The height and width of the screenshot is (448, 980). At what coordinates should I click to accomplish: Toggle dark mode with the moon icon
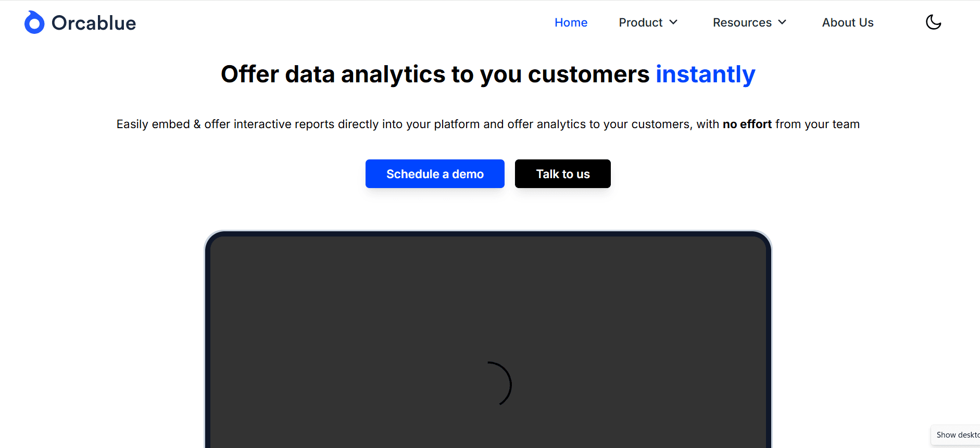(933, 22)
